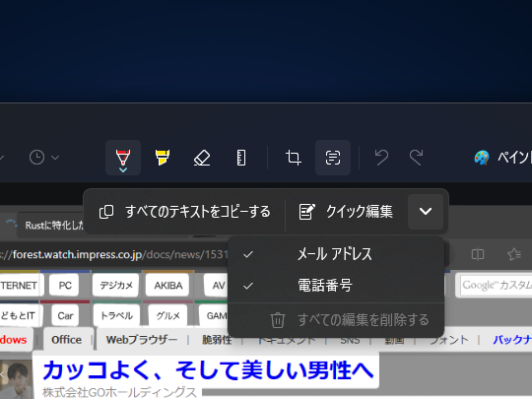Viewport: 532px width, 399px height.
Task: Click the browser favorites star icon
Action: pyautogui.click(x=514, y=254)
